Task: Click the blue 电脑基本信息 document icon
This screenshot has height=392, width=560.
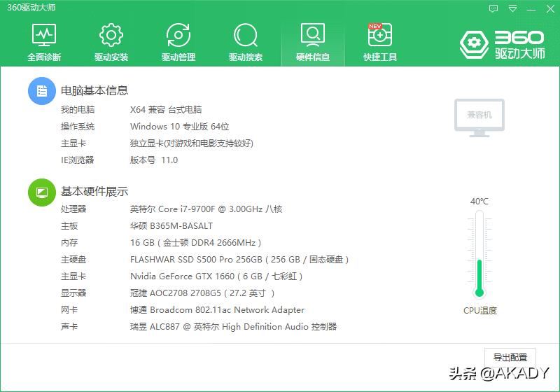Action: point(42,91)
